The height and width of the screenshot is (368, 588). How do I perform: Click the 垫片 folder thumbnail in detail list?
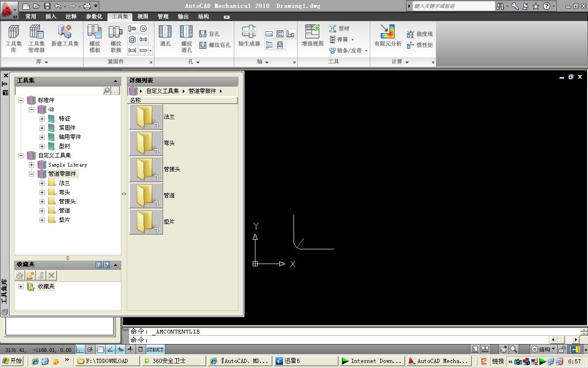click(146, 222)
